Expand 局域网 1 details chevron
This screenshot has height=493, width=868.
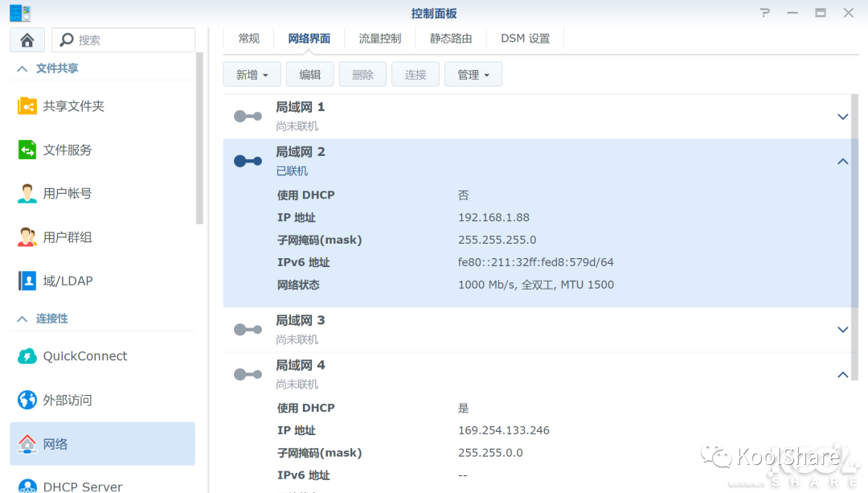coord(842,117)
